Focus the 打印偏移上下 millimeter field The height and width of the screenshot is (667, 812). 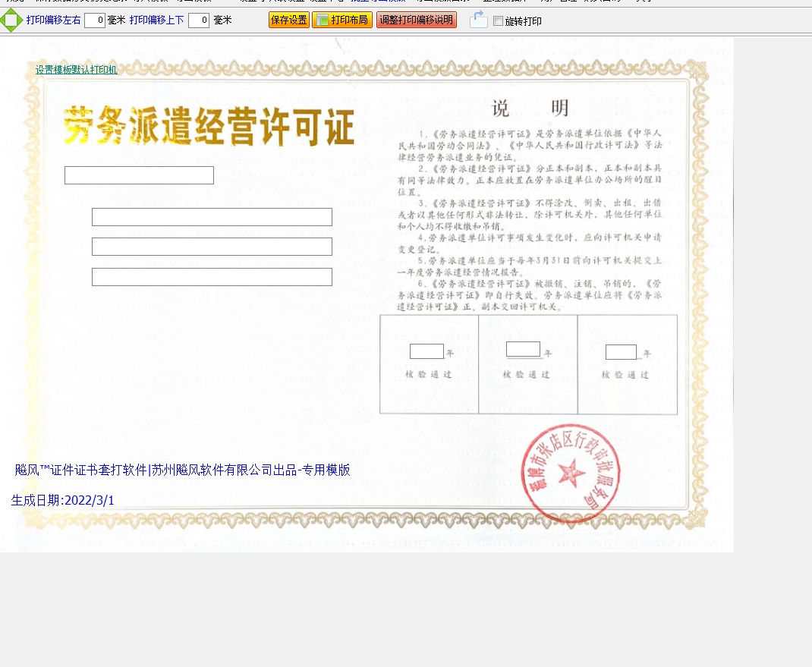coord(198,20)
